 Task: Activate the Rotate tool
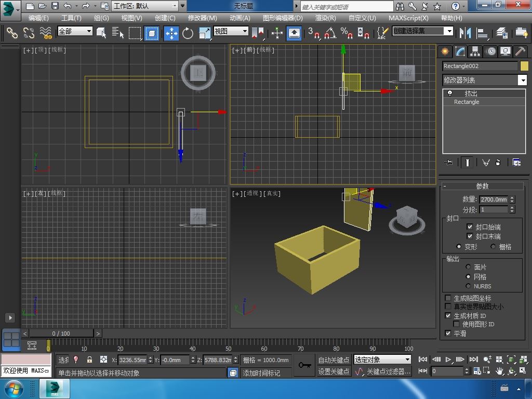pos(188,33)
